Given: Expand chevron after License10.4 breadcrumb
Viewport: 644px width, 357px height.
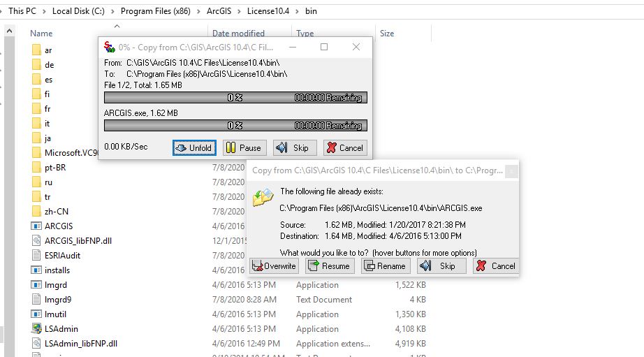Looking at the screenshot, I should coord(298,11).
